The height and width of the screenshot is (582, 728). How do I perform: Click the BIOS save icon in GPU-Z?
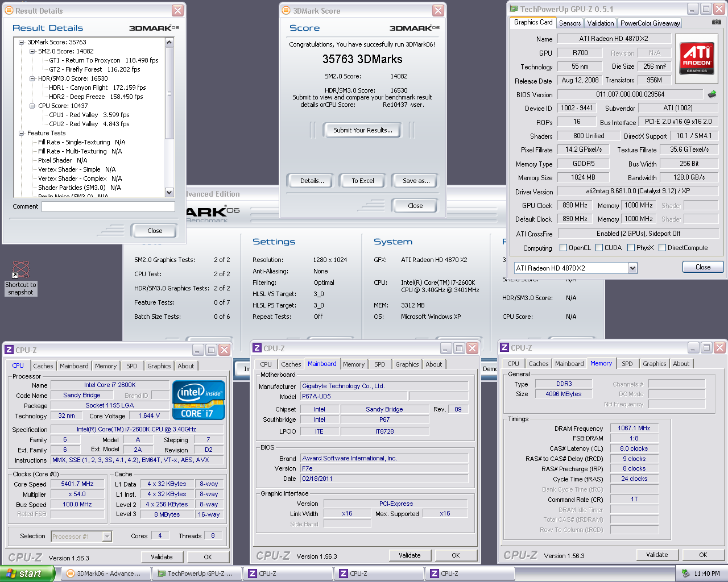point(712,94)
